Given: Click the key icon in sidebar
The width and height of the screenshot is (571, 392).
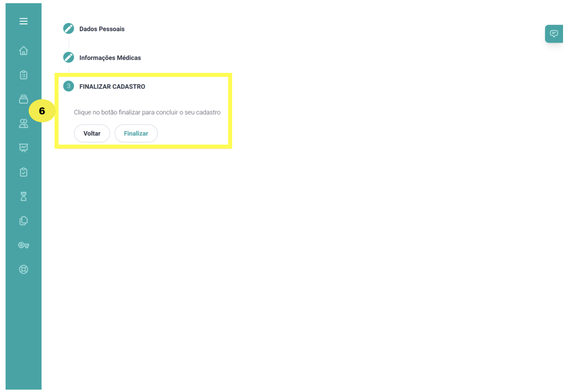Looking at the screenshot, I should click(x=23, y=245).
